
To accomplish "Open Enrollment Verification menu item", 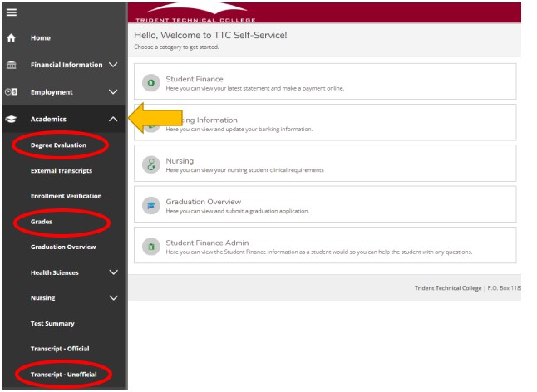I will 66,196.
